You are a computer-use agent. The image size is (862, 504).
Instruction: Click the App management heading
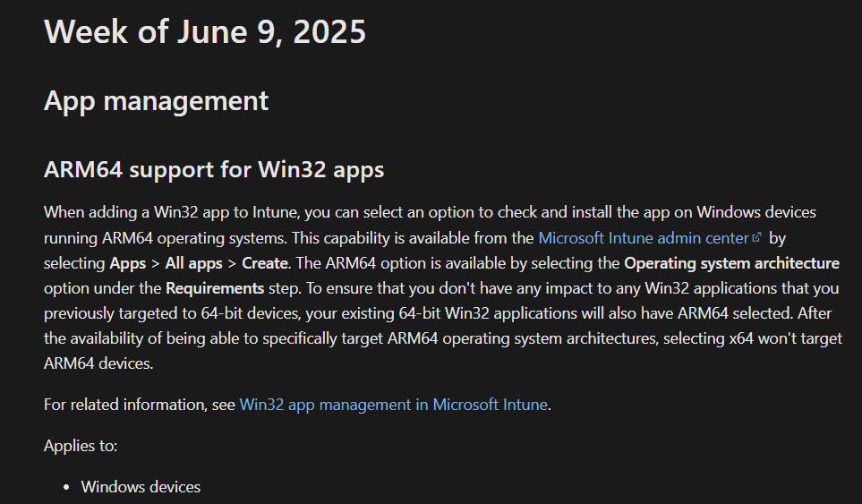pos(156,101)
